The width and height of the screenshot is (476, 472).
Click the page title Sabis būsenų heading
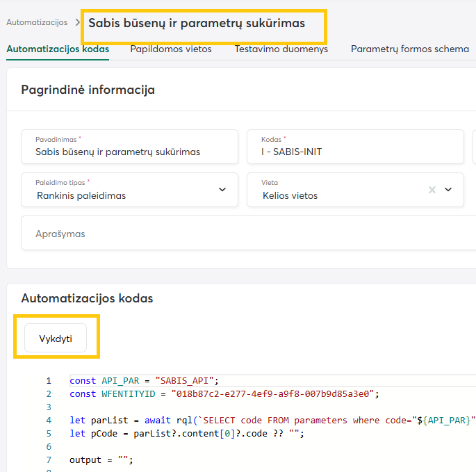click(x=197, y=24)
